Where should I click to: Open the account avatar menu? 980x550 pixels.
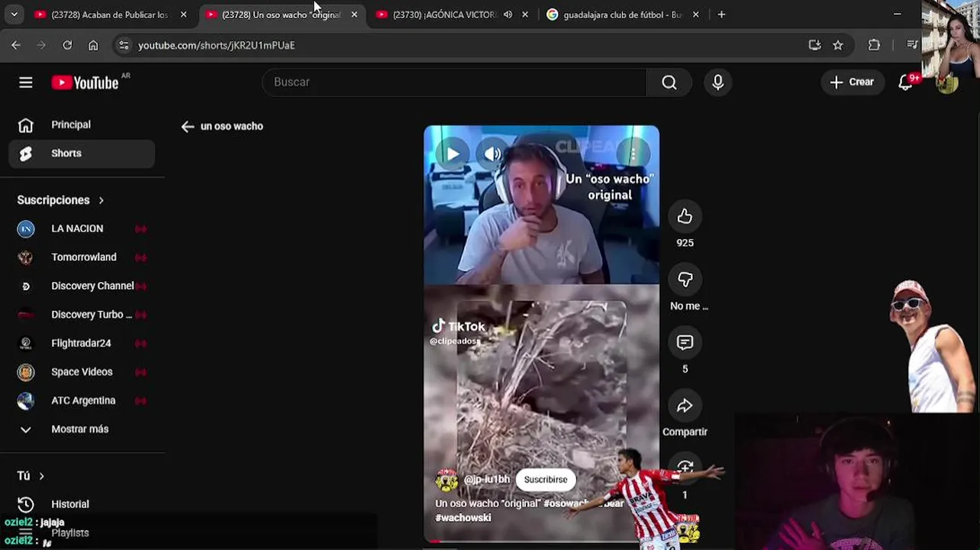click(947, 82)
